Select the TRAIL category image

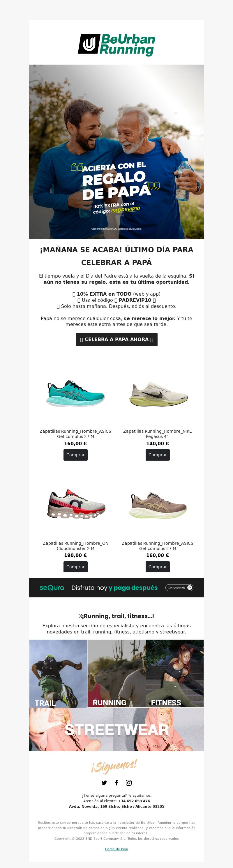[58, 673]
